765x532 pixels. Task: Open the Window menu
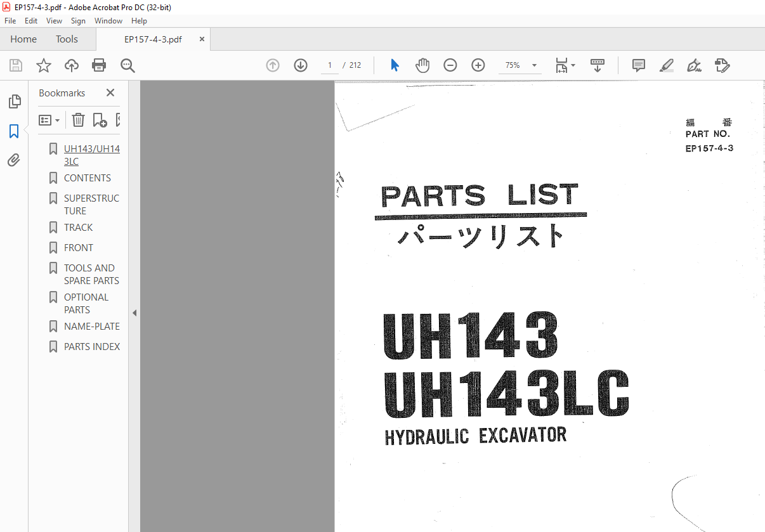point(108,21)
